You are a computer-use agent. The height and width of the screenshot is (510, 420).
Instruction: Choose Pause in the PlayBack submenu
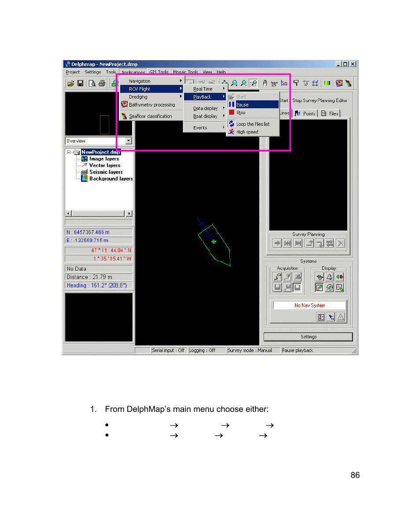(x=242, y=105)
